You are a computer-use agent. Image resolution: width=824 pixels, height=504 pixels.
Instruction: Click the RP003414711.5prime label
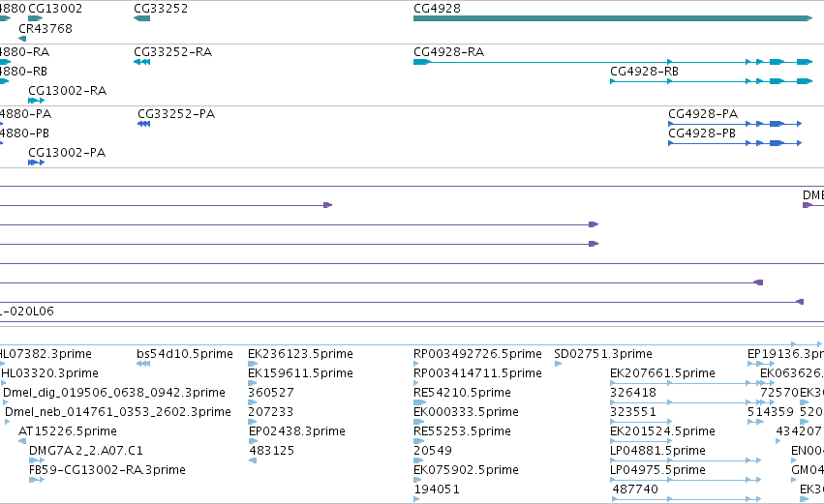tap(477, 373)
